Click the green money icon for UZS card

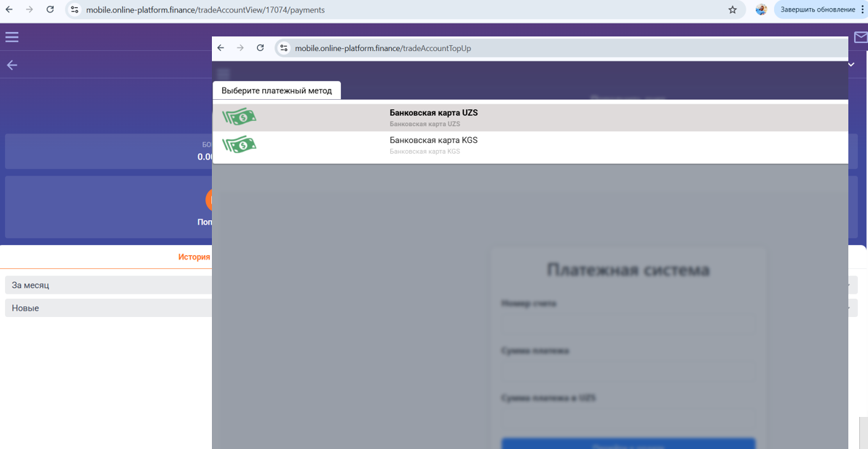(239, 117)
